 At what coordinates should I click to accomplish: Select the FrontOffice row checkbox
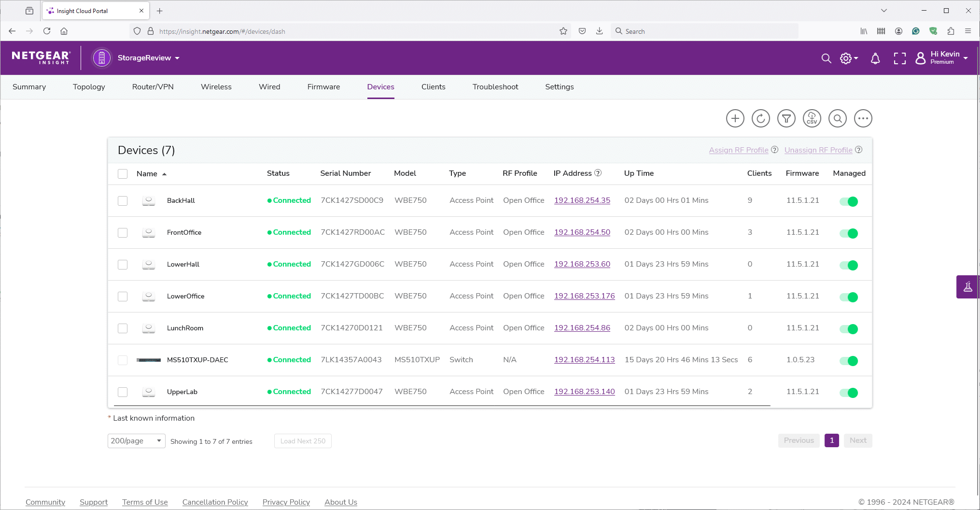(x=123, y=233)
